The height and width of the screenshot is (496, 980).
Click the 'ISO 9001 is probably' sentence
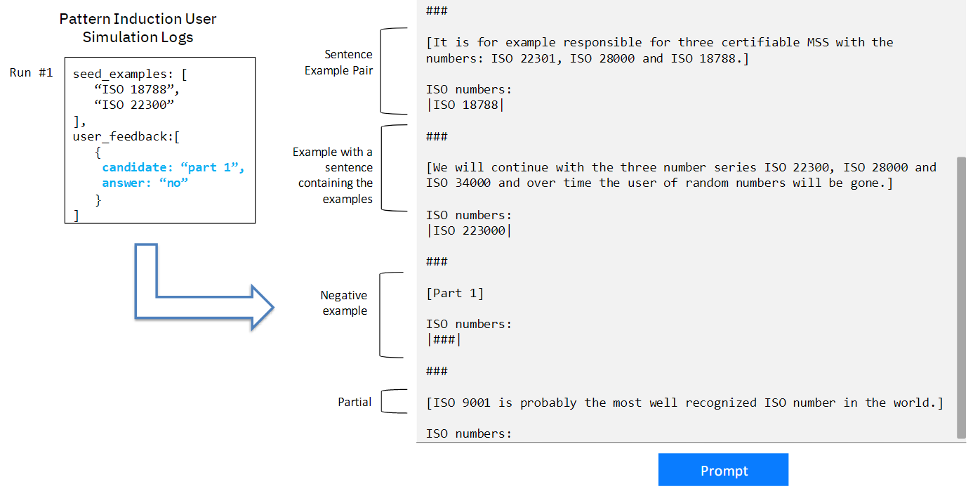point(684,403)
